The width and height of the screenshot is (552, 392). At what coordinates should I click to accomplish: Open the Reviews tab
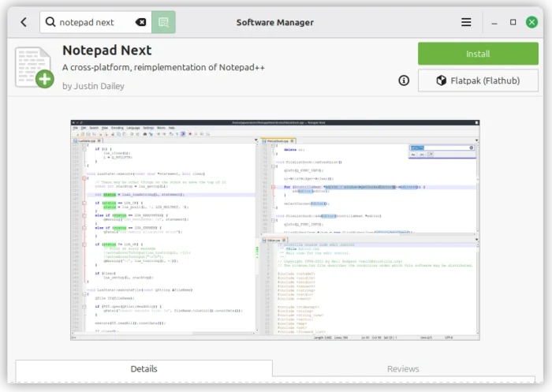(x=402, y=368)
